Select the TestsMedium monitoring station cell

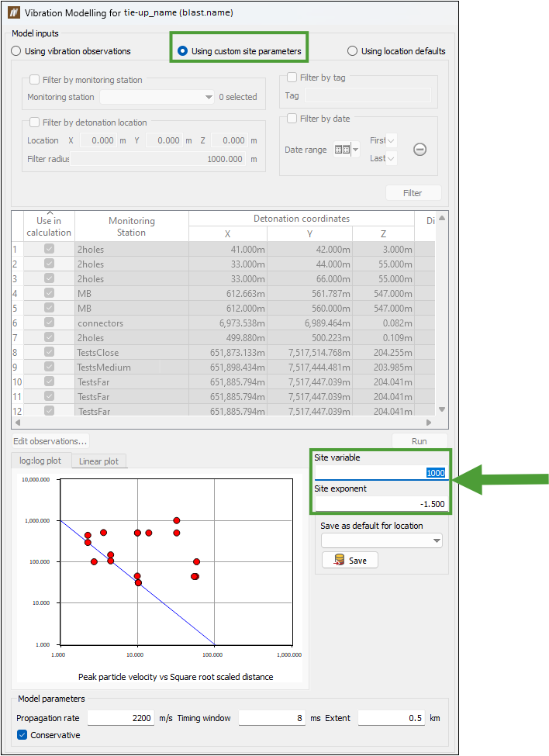tap(132, 368)
